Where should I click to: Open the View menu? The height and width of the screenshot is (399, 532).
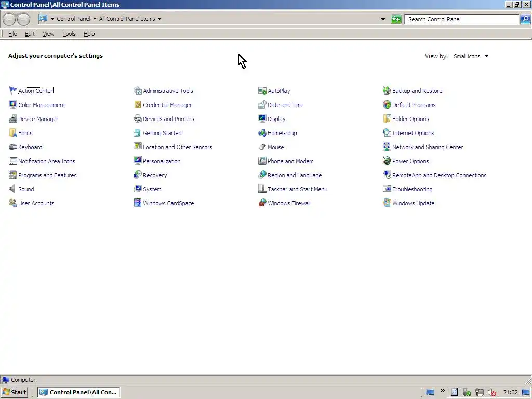click(x=48, y=34)
